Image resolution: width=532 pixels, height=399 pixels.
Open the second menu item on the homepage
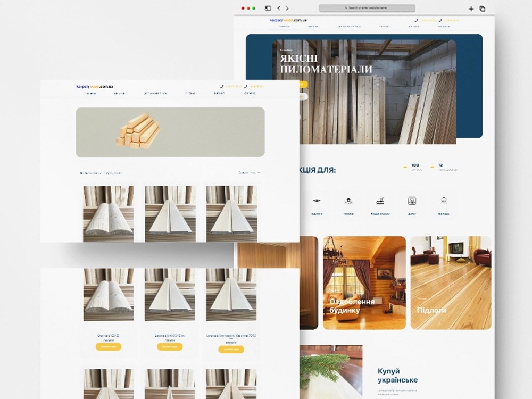[313, 27]
